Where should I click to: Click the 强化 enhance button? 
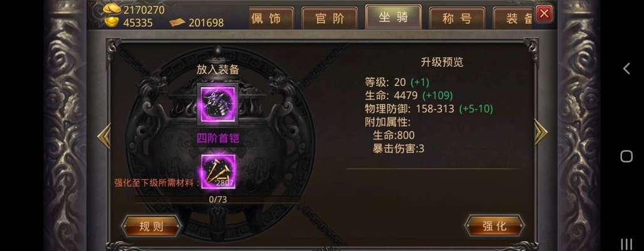pyautogui.click(x=494, y=225)
